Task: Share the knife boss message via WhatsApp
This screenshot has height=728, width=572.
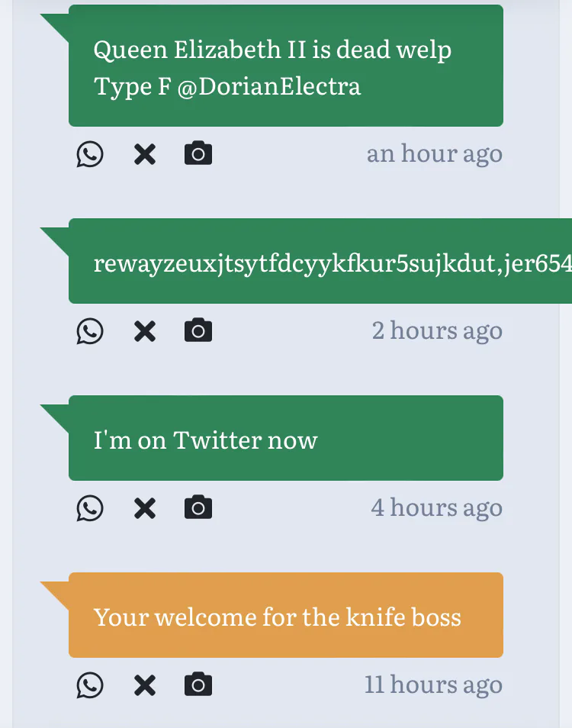Action: tap(90, 685)
